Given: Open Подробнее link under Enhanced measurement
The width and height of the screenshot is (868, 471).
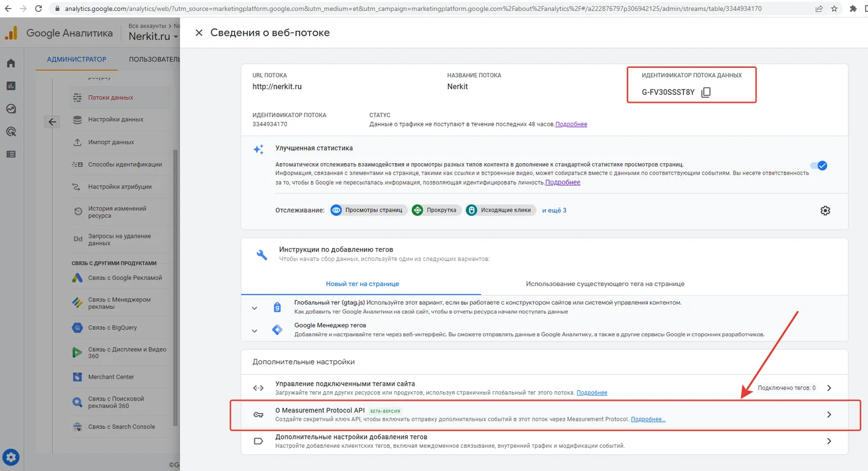Looking at the screenshot, I should click(x=563, y=182).
